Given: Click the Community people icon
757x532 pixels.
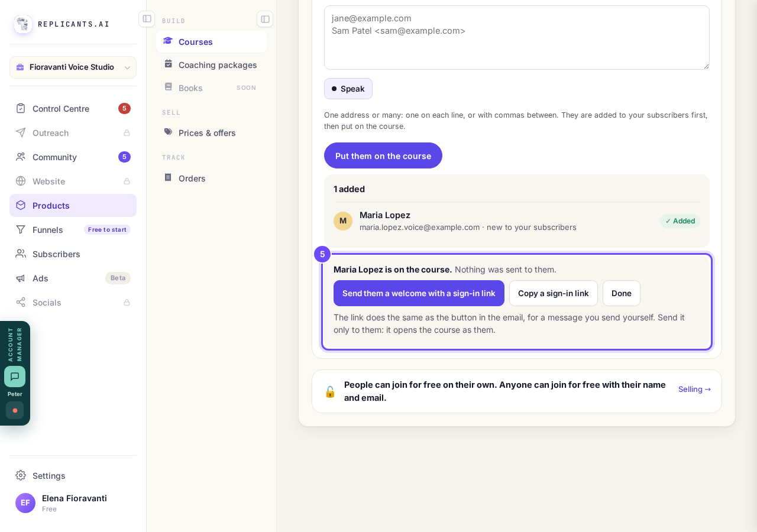Looking at the screenshot, I should [x=21, y=157].
